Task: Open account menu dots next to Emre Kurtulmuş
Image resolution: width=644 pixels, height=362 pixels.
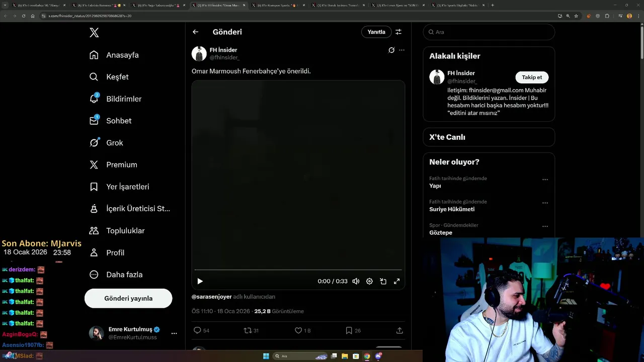Action: pyautogui.click(x=174, y=333)
